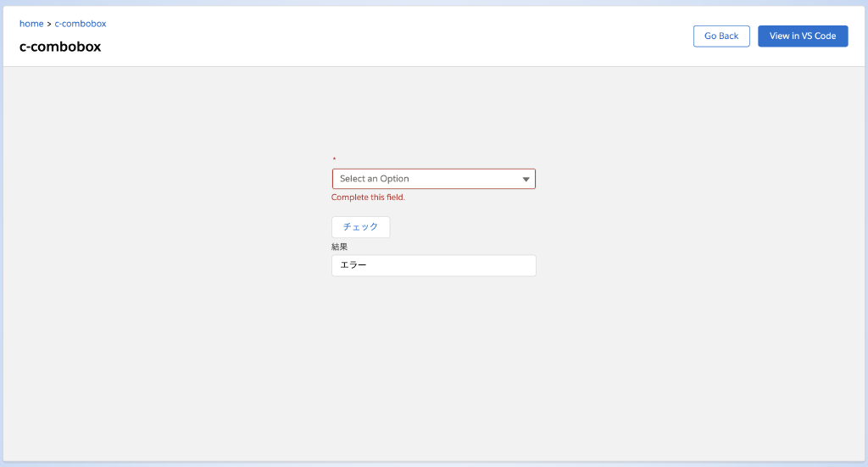
Task: Click the Go Back button
Action: (721, 36)
